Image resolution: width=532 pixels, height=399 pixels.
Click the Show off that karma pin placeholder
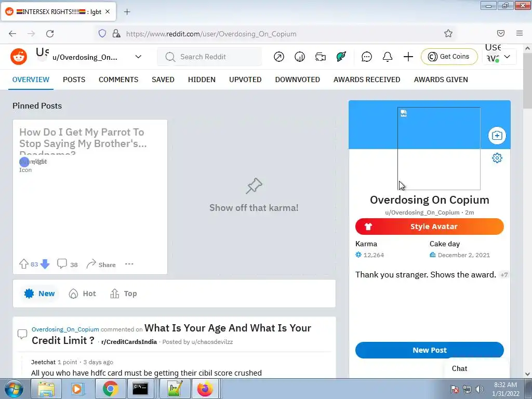(x=254, y=196)
